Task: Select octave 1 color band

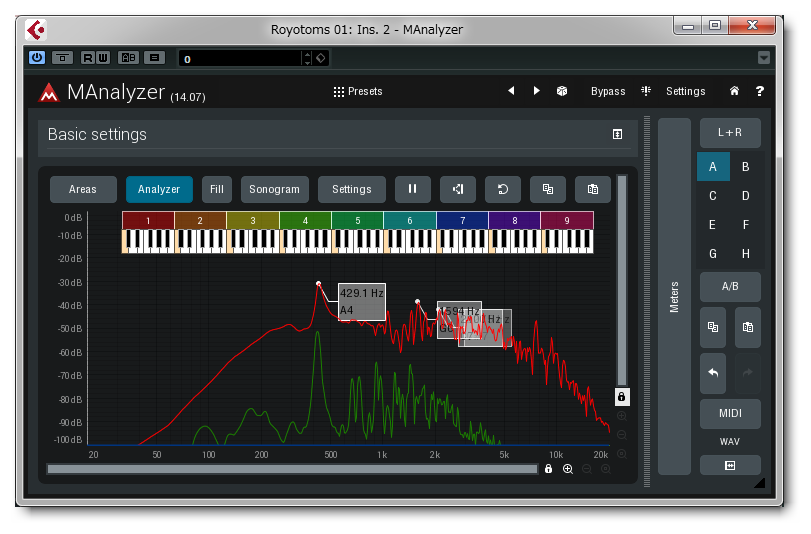Action: coord(148,220)
